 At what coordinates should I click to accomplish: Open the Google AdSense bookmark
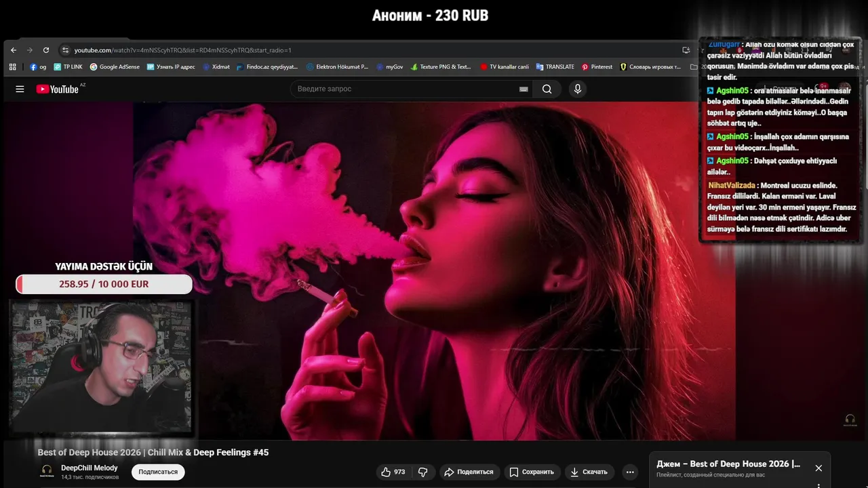point(115,67)
